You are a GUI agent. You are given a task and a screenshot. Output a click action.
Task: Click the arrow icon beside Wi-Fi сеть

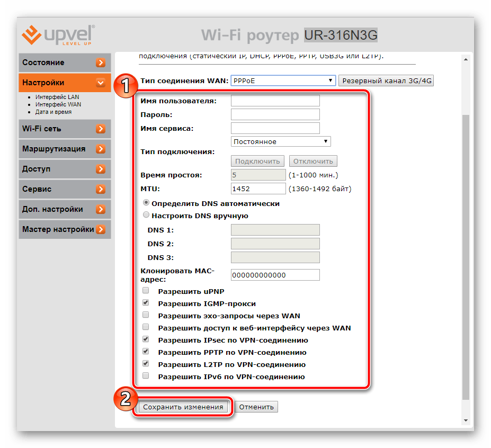101,129
